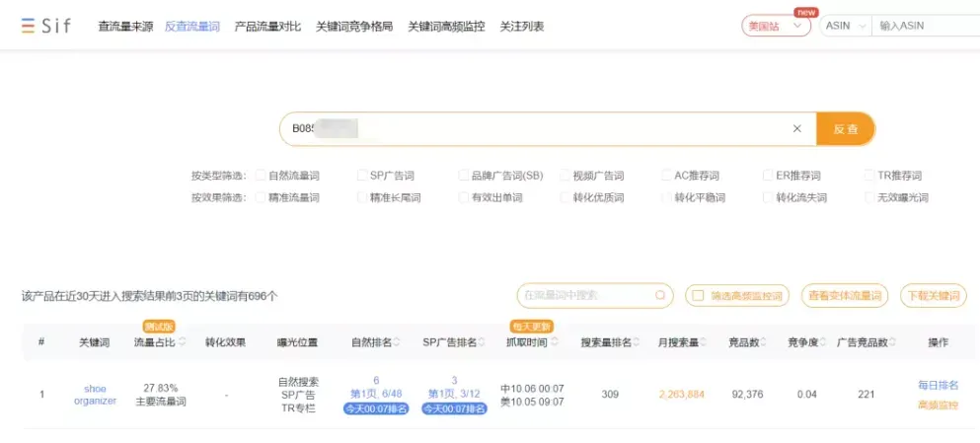
Task: Click natural rank link 第1页, 6/48
Action: coord(376,395)
